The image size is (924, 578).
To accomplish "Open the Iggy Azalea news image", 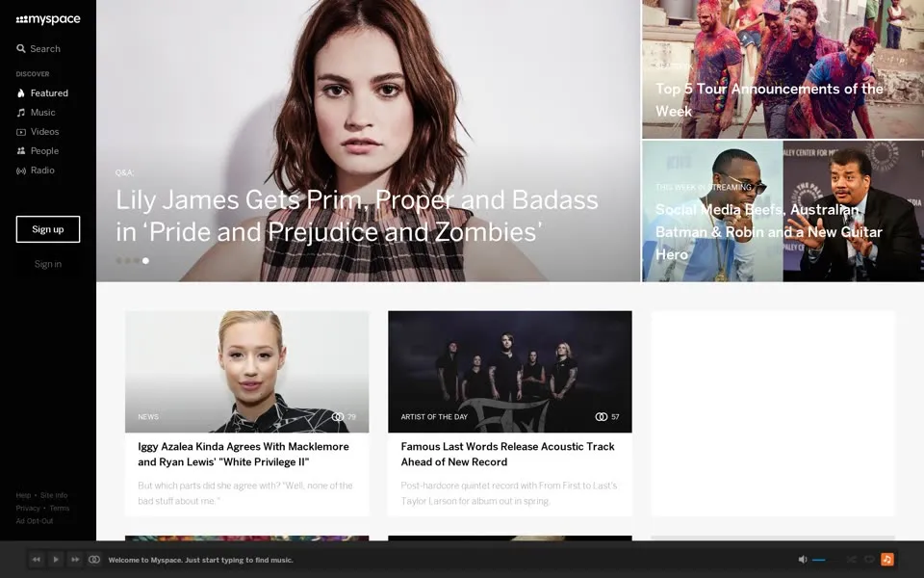I will pyautogui.click(x=247, y=372).
